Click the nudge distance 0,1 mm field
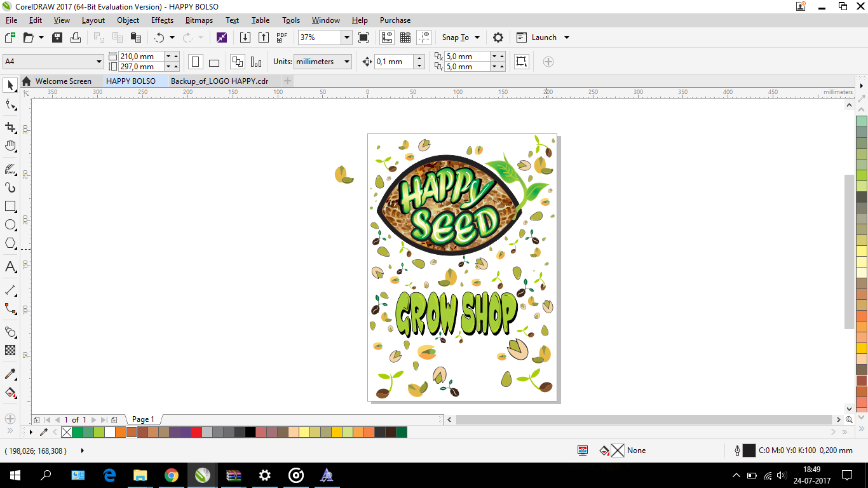The width and height of the screenshot is (868, 488). (394, 62)
